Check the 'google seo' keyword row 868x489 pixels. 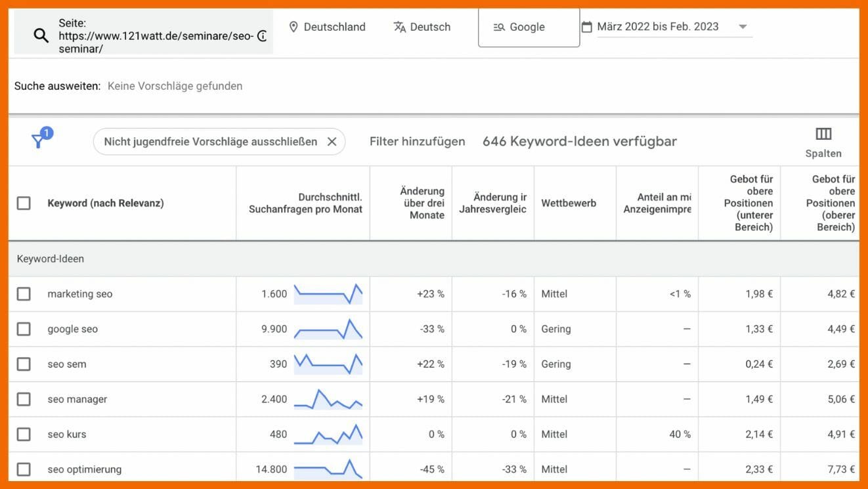pyautogui.click(x=24, y=328)
